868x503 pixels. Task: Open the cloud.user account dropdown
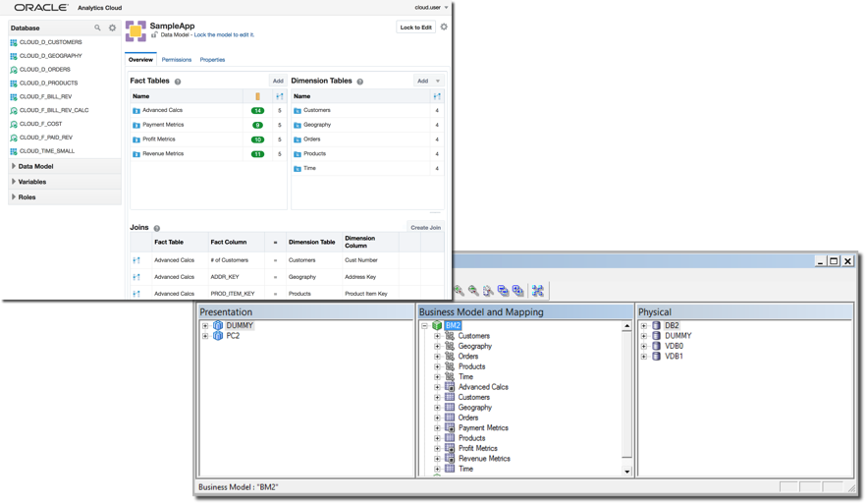coord(446,8)
